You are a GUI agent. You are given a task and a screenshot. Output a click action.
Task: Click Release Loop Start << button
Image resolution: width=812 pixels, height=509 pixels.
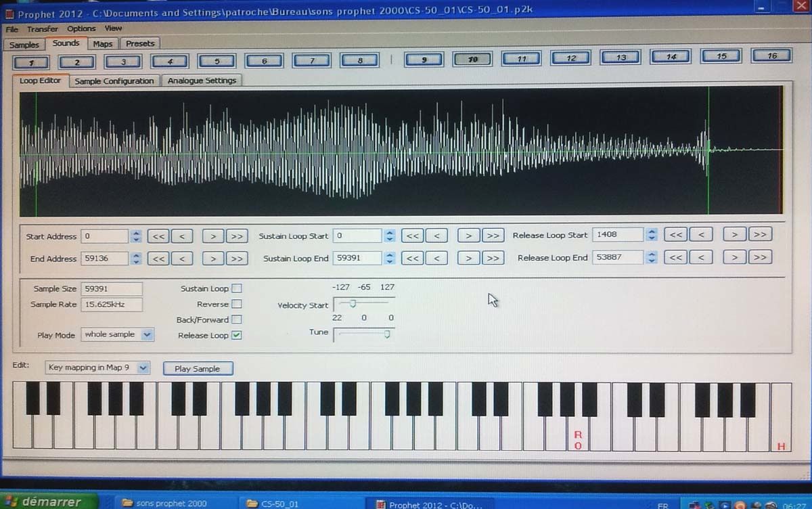[676, 234]
